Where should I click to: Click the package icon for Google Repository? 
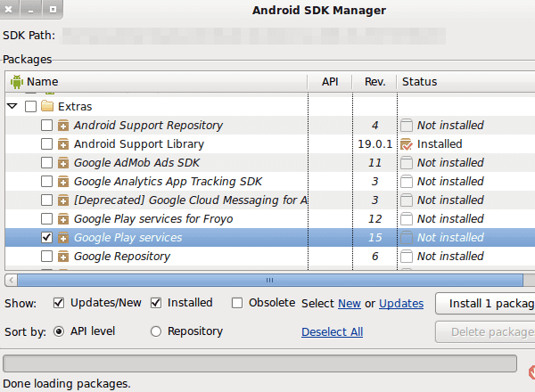point(63,257)
